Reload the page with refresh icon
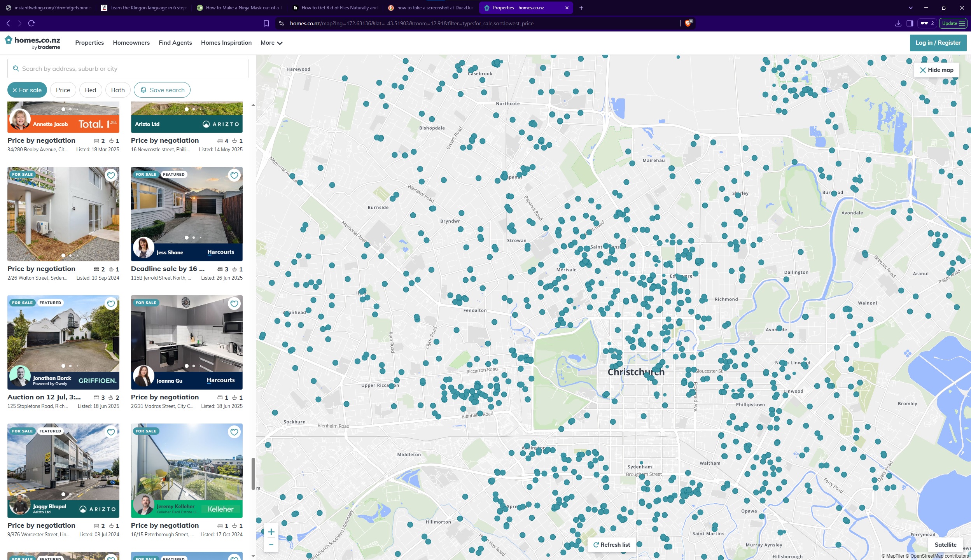This screenshot has width=971, height=560. coord(31,23)
